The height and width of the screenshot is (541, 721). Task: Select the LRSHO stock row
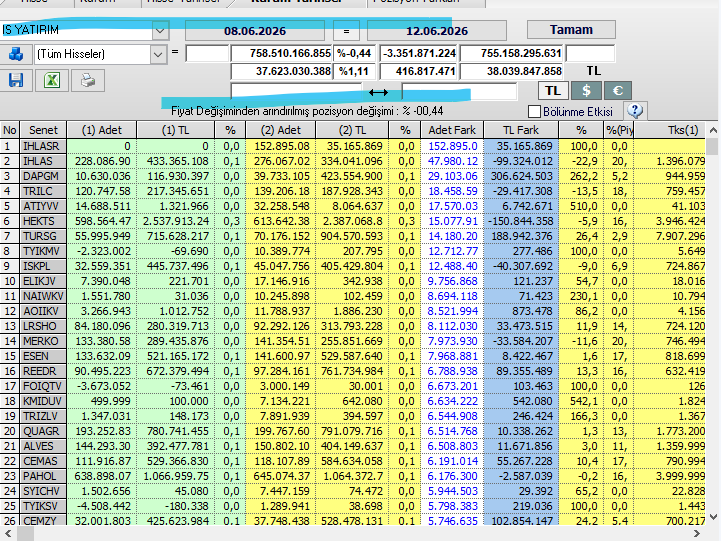[353, 326]
